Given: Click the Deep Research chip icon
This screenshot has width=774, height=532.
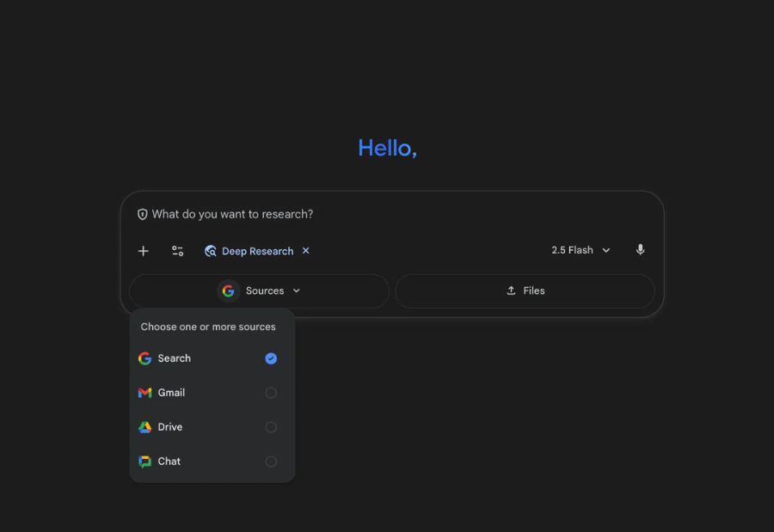Looking at the screenshot, I should (210, 251).
